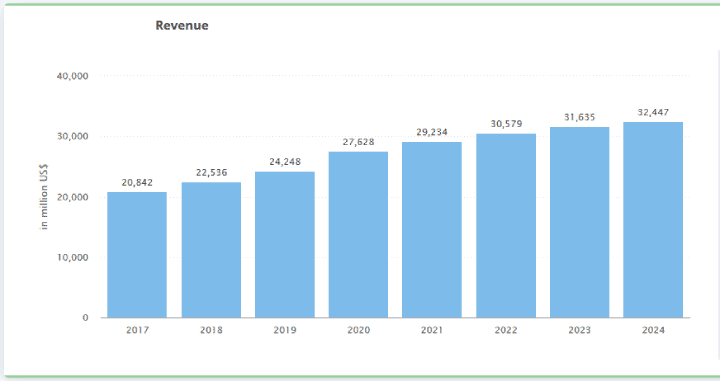
Task: Click the 2022 x-axis label
Action: coord(506,330)
